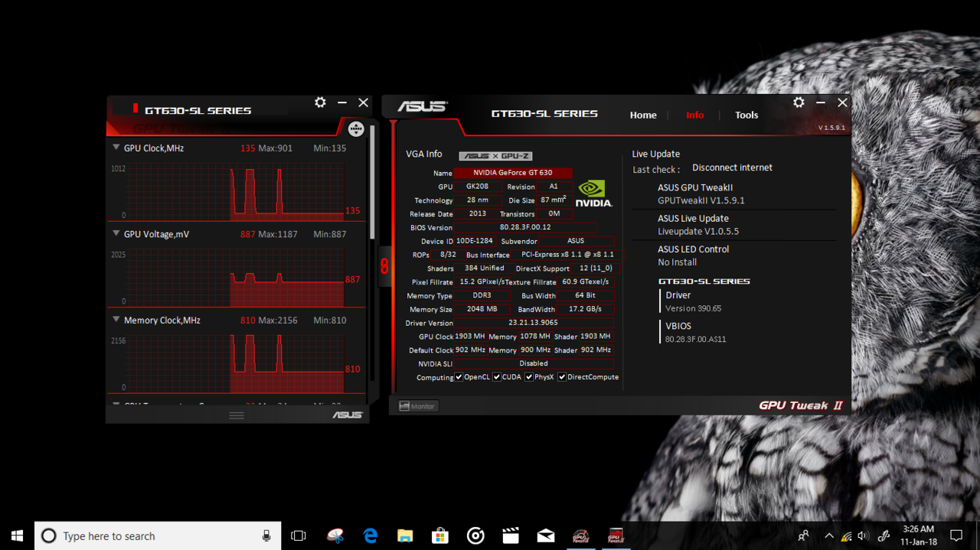This screenshot has width=980, height=550.
Task: Click the Driver Version 23.21.13.9065 value
Action: 534,323
